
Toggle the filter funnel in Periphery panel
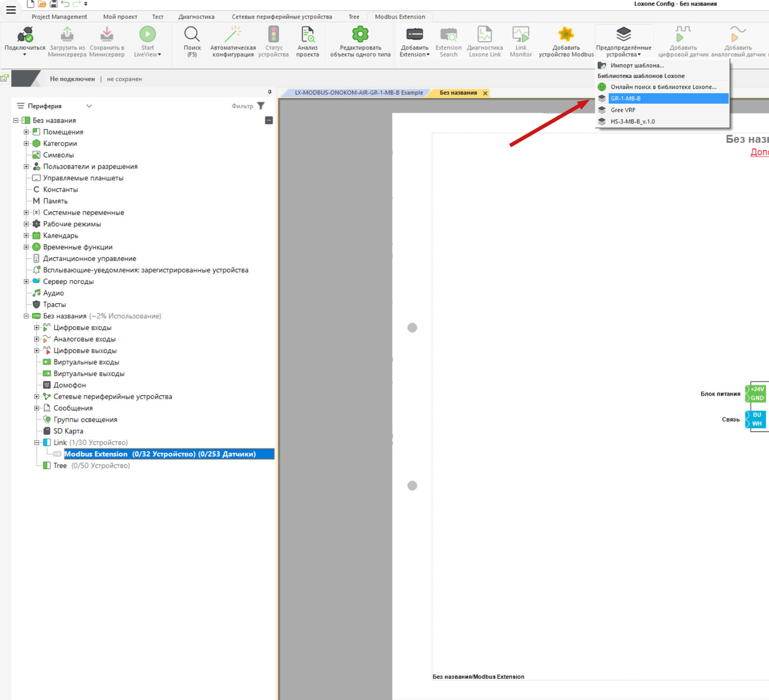point(261,106)
